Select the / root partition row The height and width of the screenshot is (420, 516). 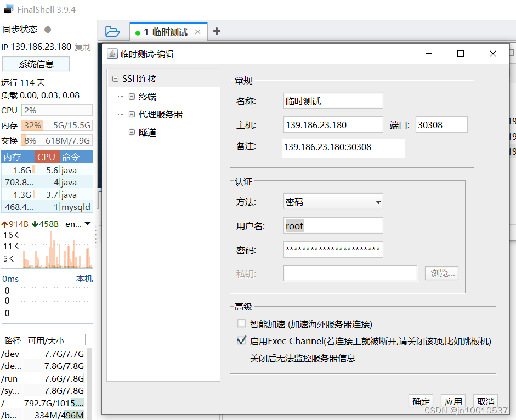click(43, 403)
